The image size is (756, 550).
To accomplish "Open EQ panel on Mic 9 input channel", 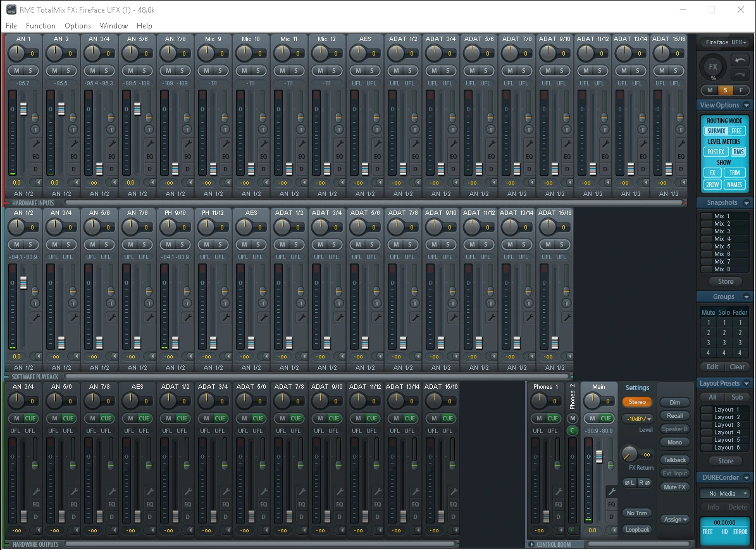I will [225, 156].
